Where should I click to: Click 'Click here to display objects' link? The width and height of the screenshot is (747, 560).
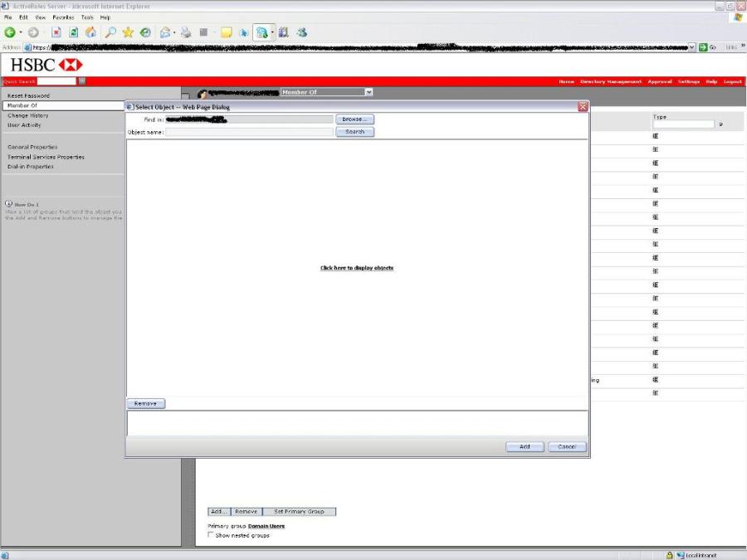tap(357, 268)
